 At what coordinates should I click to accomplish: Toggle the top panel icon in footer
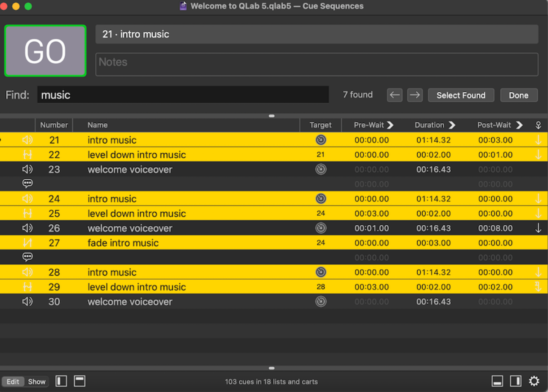pos(80,381)
